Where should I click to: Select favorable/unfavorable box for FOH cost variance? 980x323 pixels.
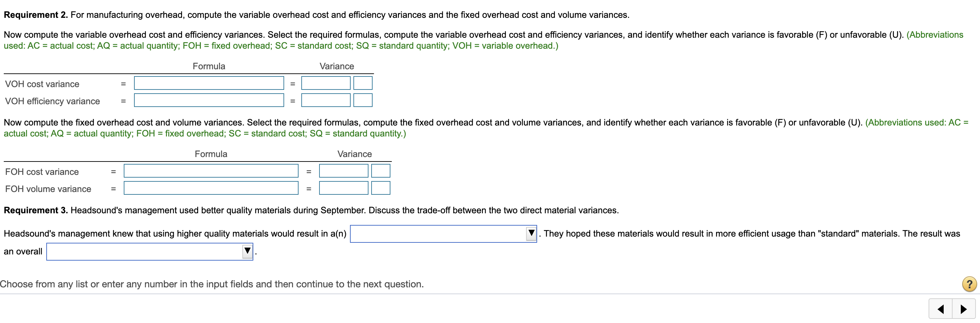[380, 171]
